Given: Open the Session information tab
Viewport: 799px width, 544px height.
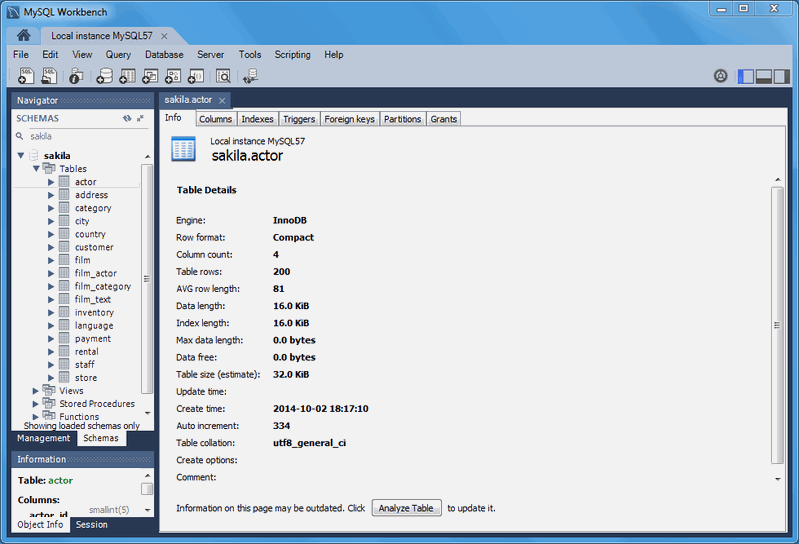Looking at the screenshot, I should coord(92,525).
